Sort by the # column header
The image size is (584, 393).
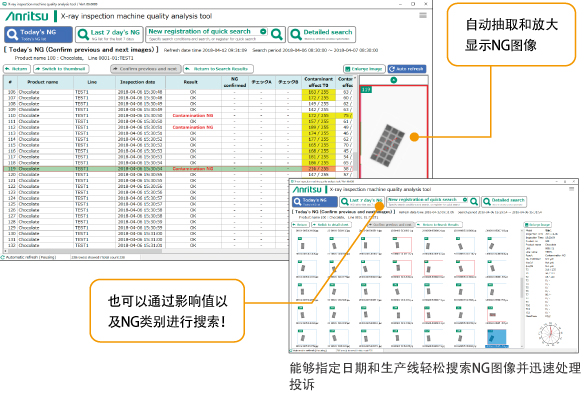pyautogui.click(x=10, y=82)
